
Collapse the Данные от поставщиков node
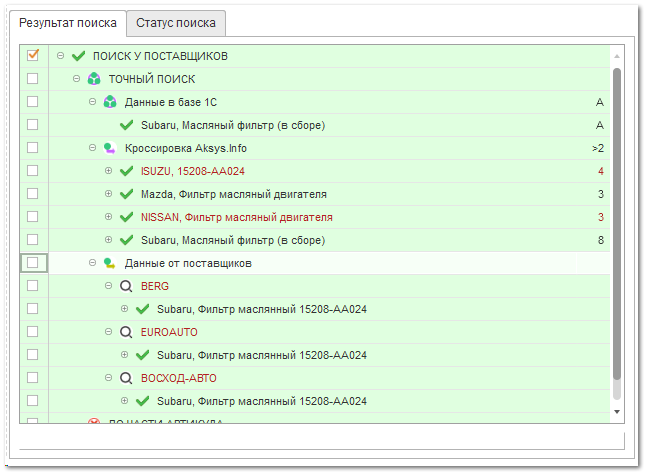[x=92, y=263]
